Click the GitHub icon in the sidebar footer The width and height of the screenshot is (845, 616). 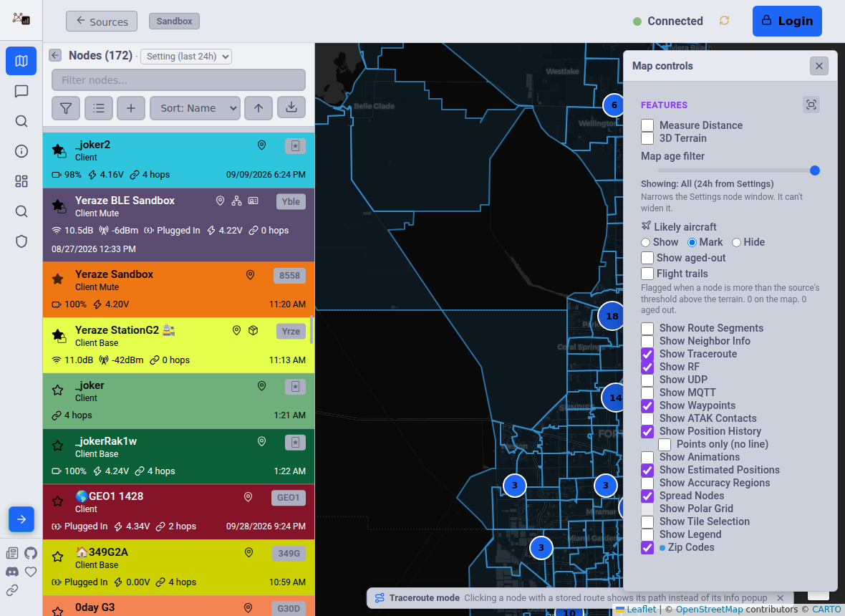[x=31, y=553]
